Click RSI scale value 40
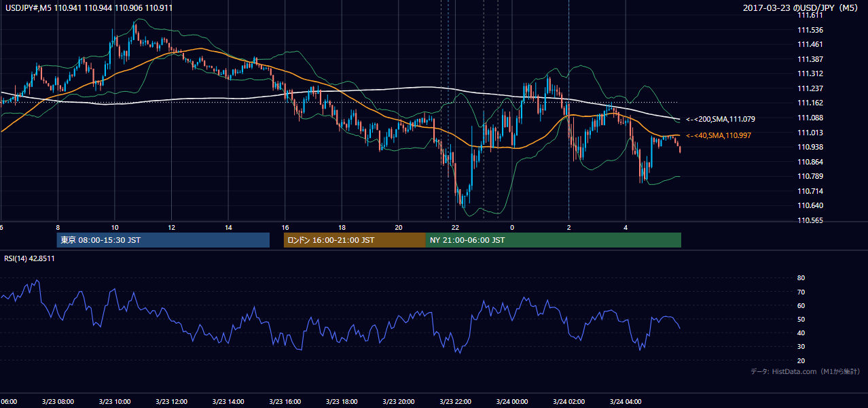This screenshot has height=408, width=868. (x=801, y=333)
